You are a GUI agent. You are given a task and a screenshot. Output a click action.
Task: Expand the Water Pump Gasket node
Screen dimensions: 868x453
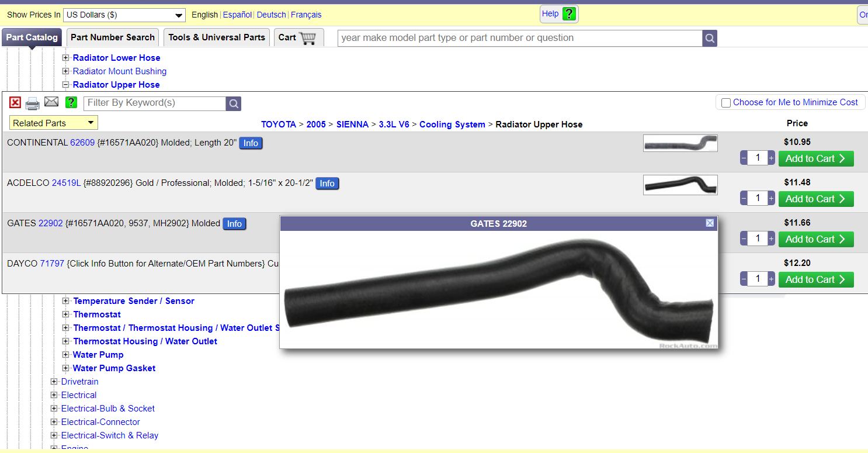click(66, 368)
